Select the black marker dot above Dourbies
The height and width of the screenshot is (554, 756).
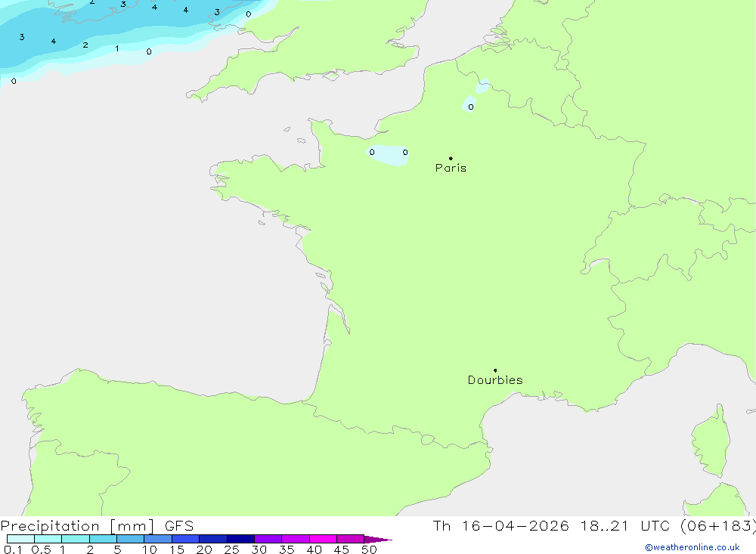(495, 370)
